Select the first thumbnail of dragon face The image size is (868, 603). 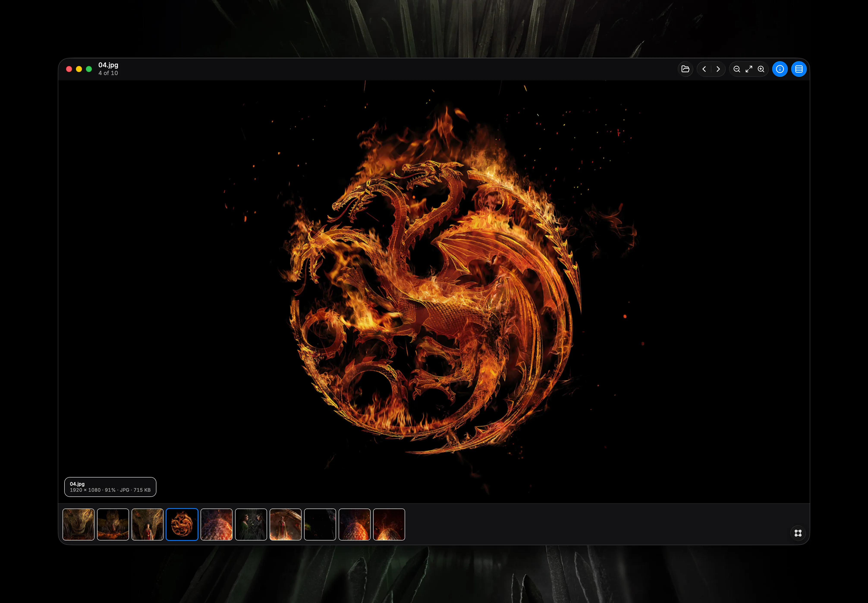tap(79, 524)
